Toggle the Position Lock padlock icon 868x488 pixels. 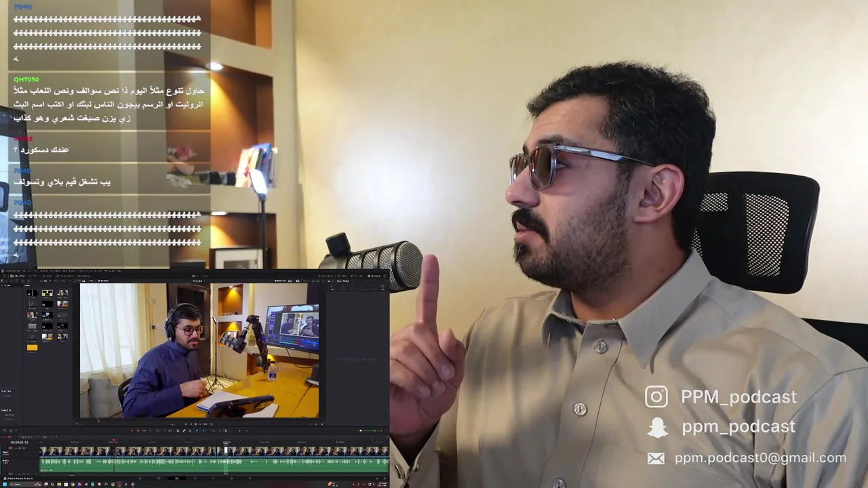point(190,430)
